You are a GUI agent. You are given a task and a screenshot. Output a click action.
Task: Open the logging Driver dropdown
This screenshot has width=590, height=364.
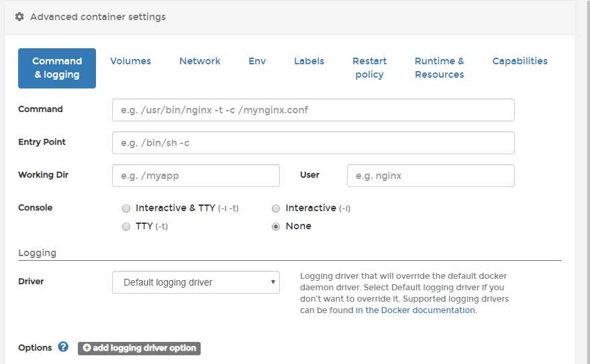(196, 282)
